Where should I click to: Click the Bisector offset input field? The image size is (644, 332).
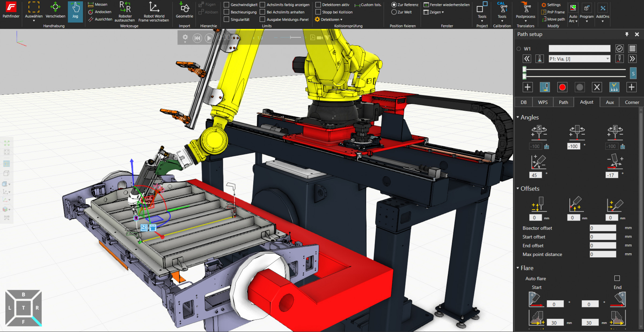click(x=603, y=228)
